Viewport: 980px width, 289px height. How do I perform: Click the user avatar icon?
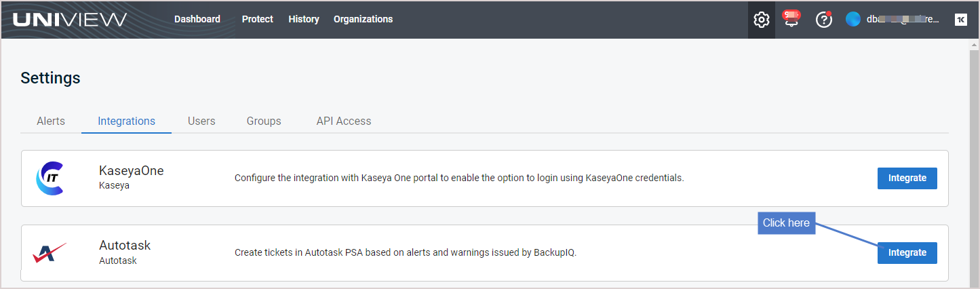853,19
